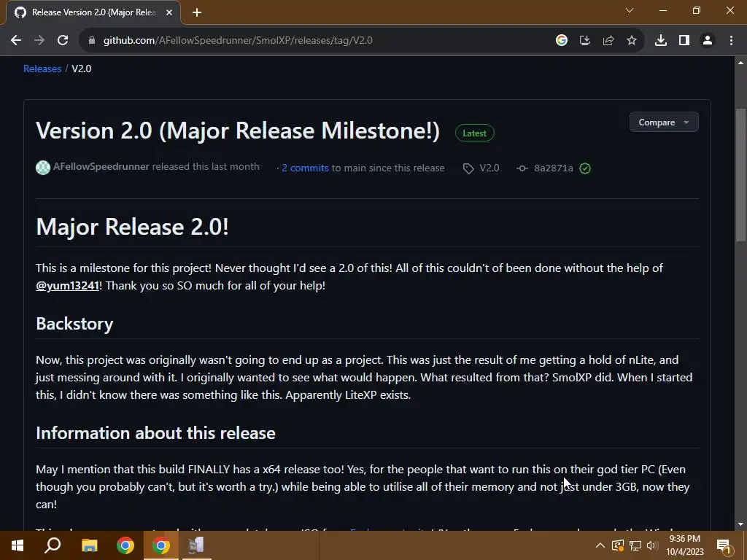Select the Release Version 2.0 tab
747x560 pixels.
(93, 12)
